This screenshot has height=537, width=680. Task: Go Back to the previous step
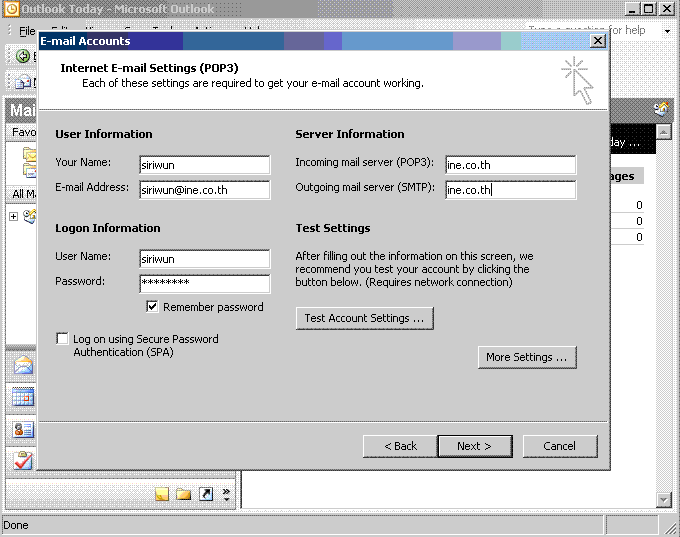399,446
